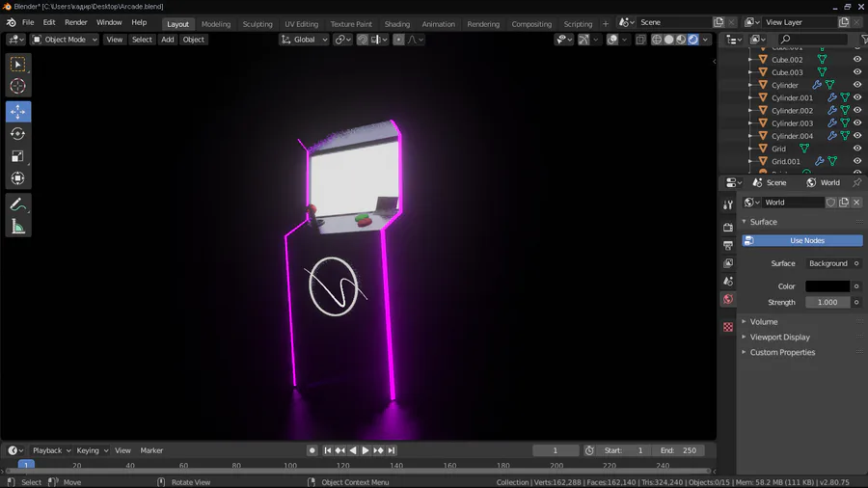Viewport: 868px width, 488px height.
Task: Activate the Rotate tool
Action: 17,134
